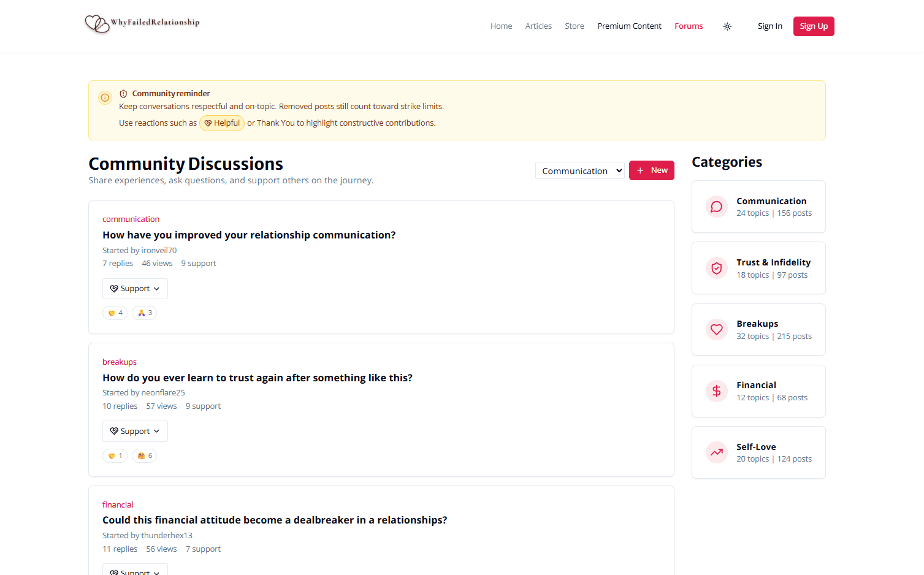This screenshot has height=575, width=924.
Task: Open the Self-Love category title
Action: click(756, 447)
